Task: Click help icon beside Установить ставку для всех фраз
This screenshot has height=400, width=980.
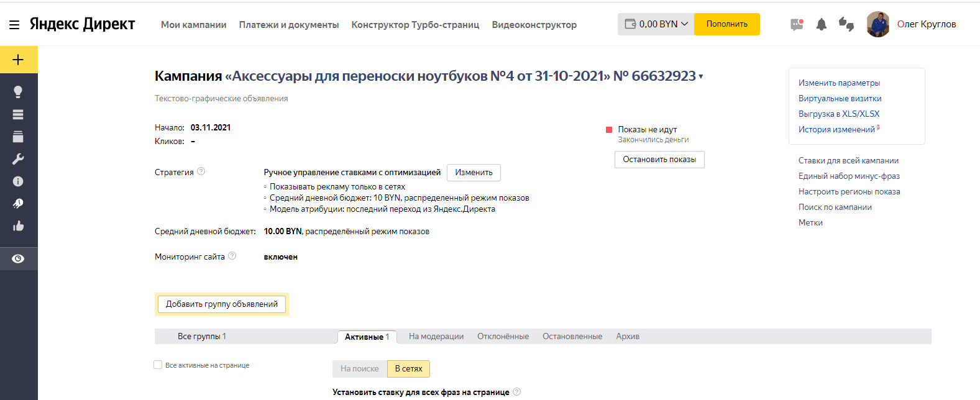Action: pyautogui.click(x=517, y=392)
